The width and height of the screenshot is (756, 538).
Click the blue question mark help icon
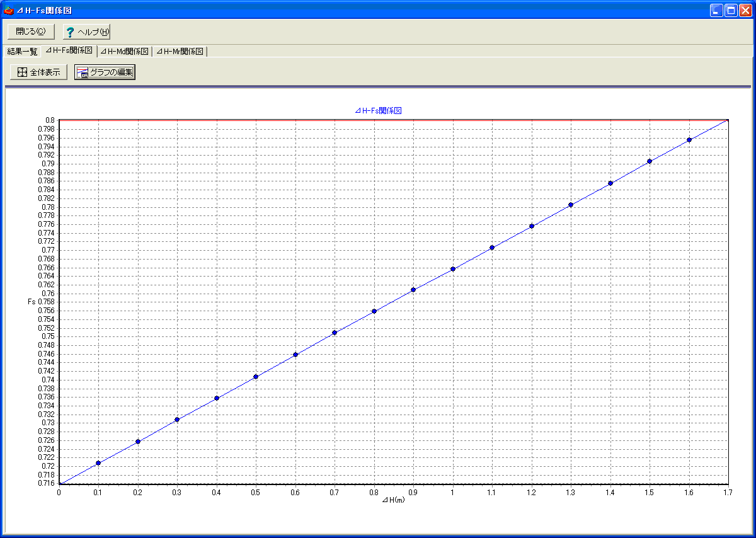[x=70, y=32]
